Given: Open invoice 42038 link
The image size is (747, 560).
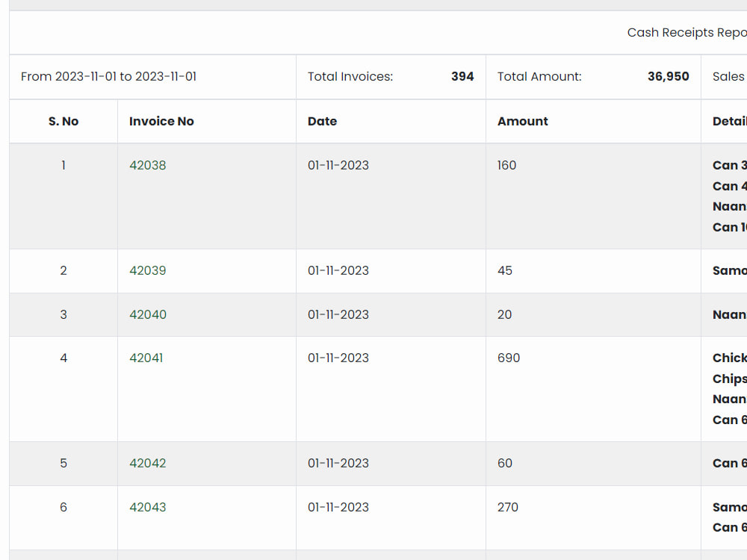Looking at the screenshot, I should point(148,165).
